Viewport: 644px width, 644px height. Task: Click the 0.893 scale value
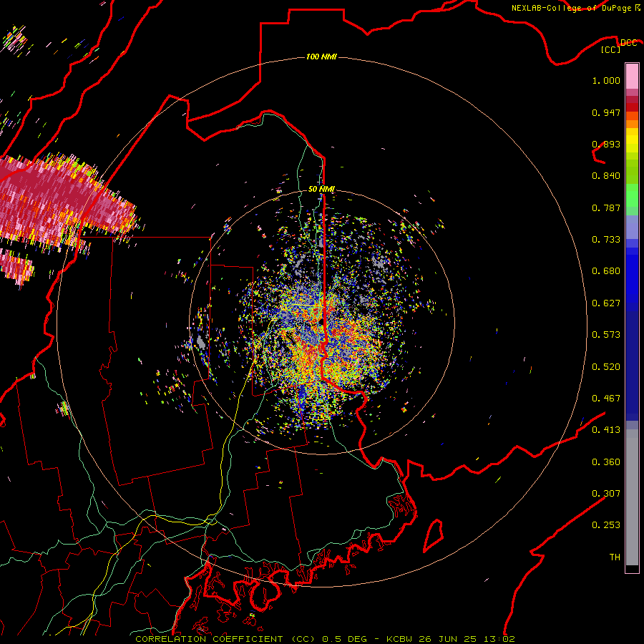pos(606,144)
